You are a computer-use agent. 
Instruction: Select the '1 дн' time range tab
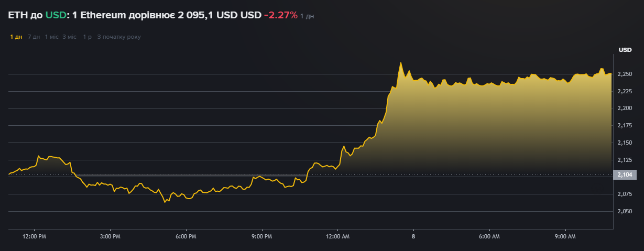16,37
